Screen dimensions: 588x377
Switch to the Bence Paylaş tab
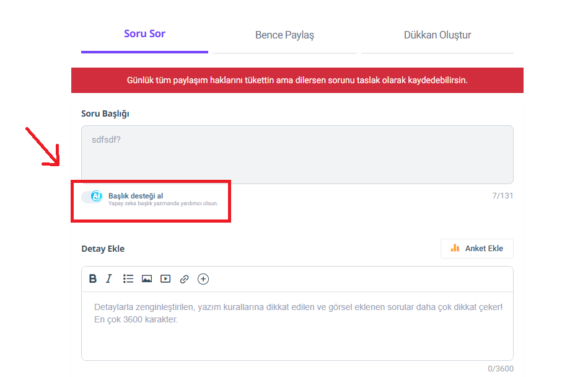pos(284,35)
